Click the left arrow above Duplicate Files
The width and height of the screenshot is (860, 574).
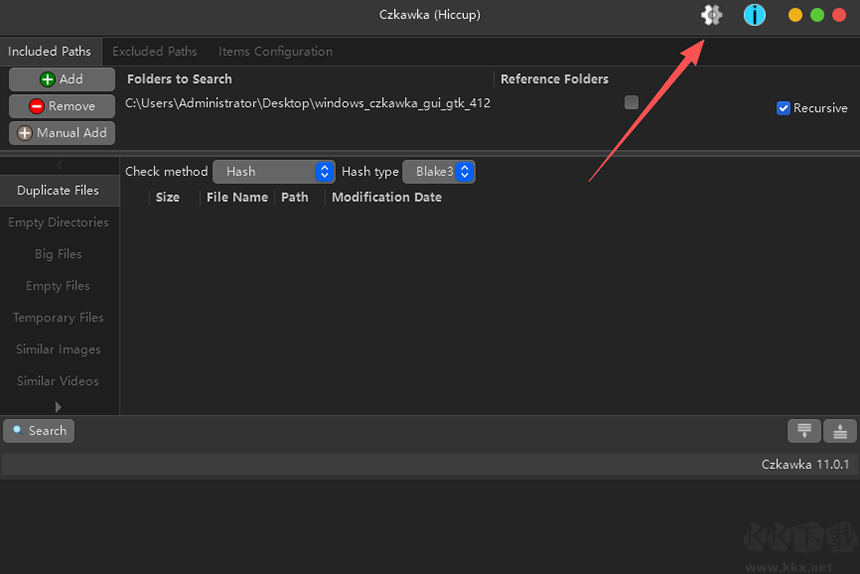pyautogui.click(x=58, y=164)
